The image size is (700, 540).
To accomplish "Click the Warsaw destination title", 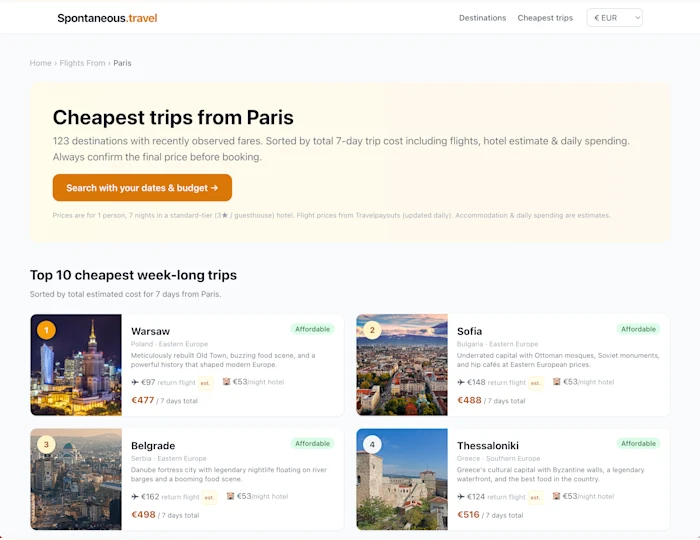I will click(150, 331).
